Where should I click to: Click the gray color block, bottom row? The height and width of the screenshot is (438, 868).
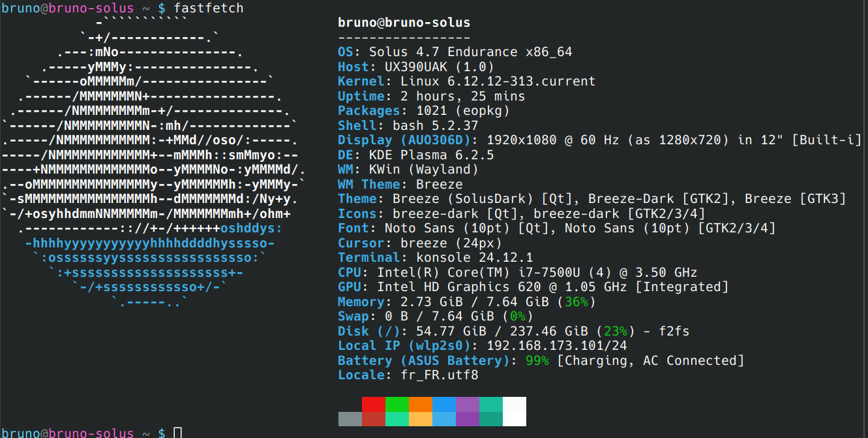coord(350,419)
